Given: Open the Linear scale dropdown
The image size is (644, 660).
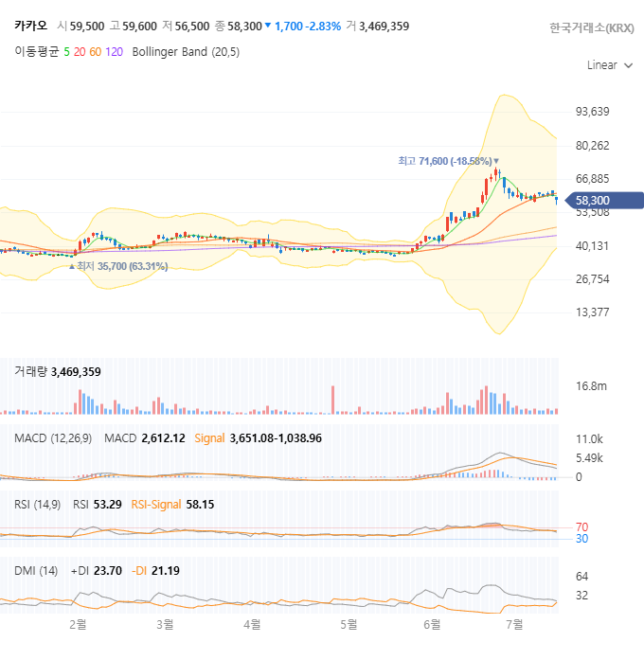Looking at the screenshot, I should point(610,65).
